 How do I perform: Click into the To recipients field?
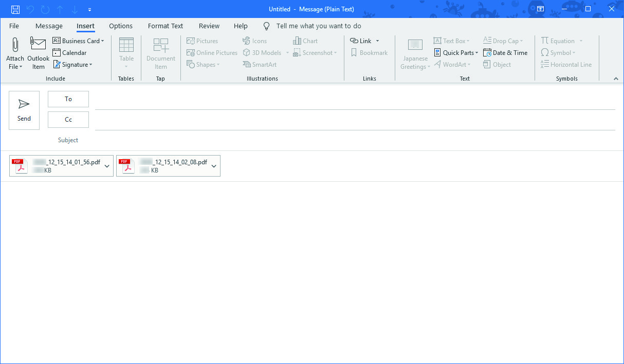[x=355, y=100]
